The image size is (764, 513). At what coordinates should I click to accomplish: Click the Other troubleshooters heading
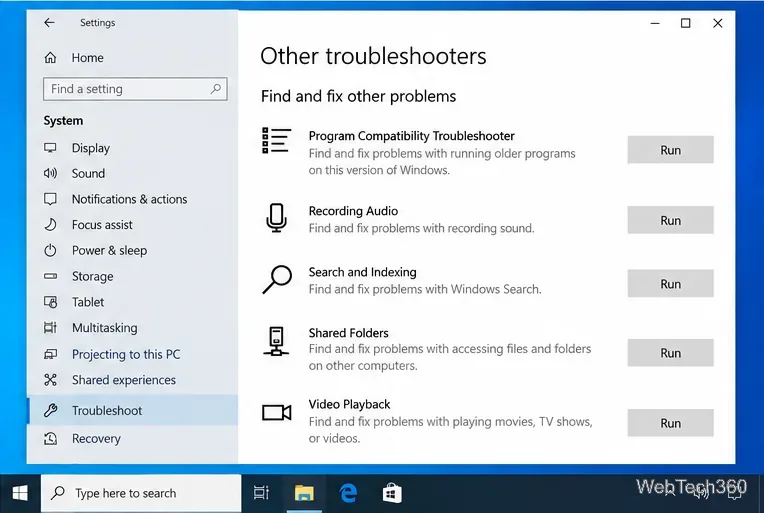click(373, 56)
